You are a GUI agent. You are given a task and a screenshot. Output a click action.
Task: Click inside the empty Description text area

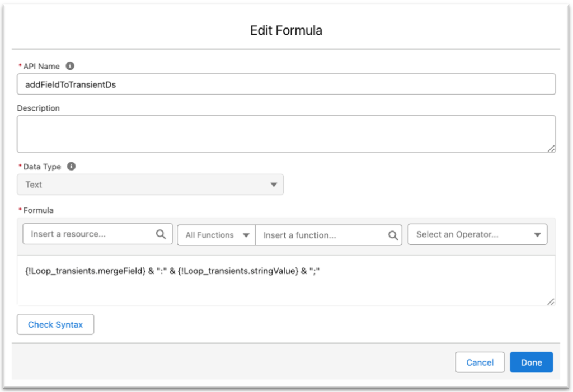click(x=285, y=134)
